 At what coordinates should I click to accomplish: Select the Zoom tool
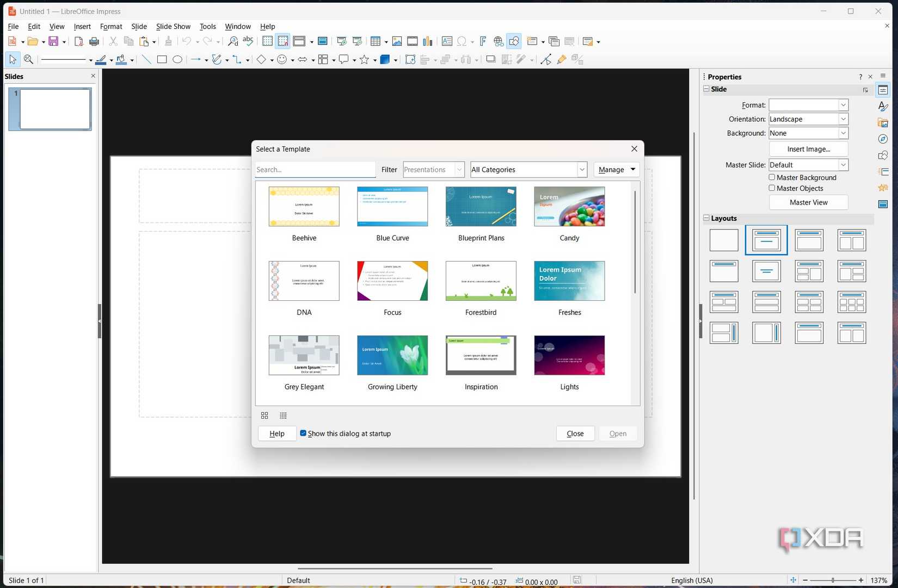(x=28, y=59)
